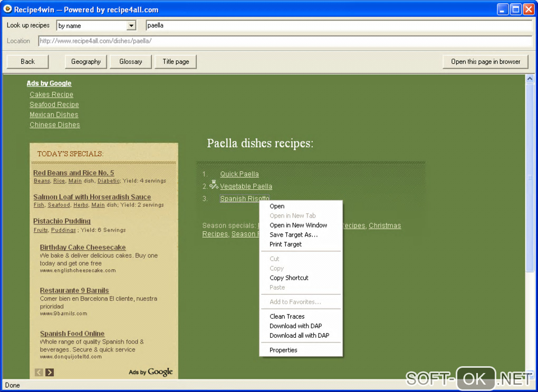
Task: Open the Cakes Recipe ad link
Action: 52,94
